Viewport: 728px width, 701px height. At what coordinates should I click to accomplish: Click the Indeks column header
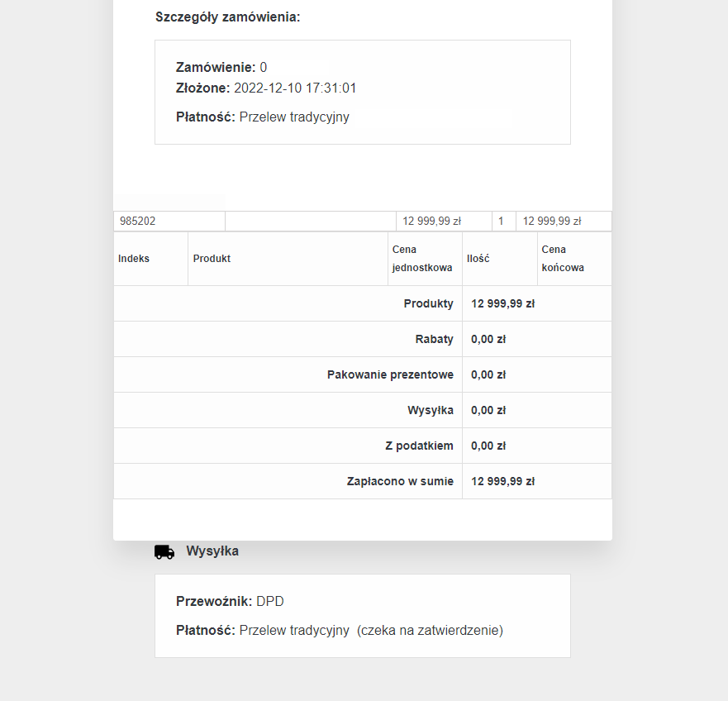(x=134, y=258)
